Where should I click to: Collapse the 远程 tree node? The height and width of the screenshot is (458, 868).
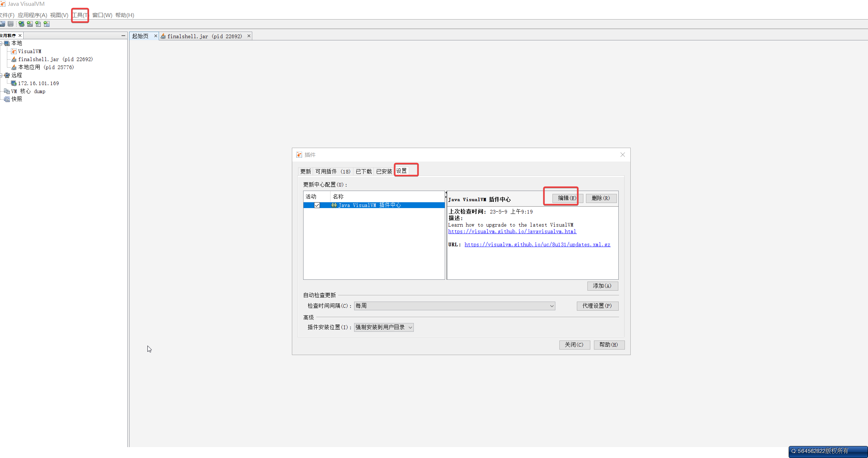tap(1, 75)
